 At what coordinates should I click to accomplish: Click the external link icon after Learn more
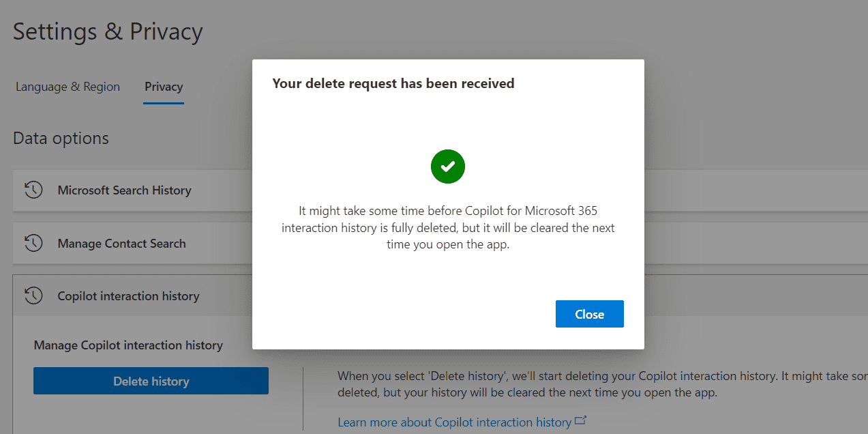click(x=581, y=421)
